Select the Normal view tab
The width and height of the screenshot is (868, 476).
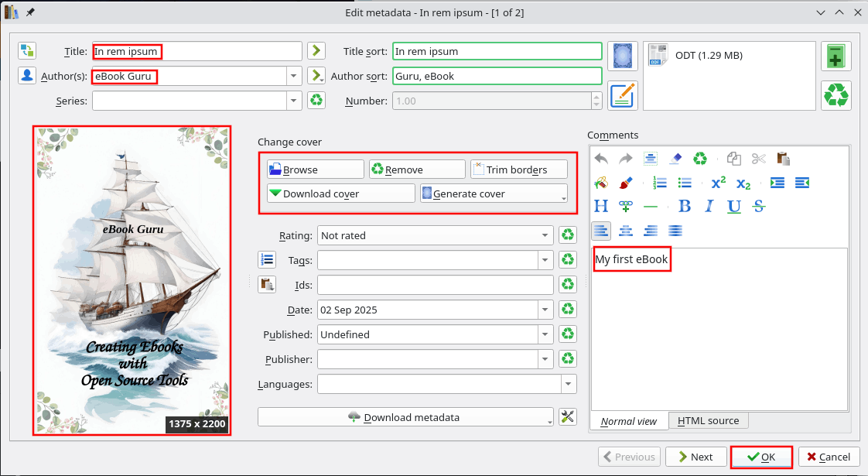pos(629,421)
